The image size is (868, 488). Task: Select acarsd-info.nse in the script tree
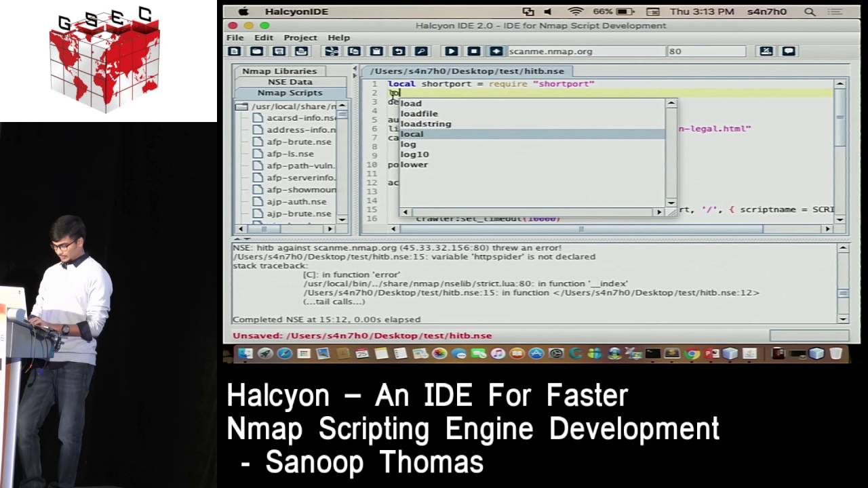pos(294,117)
